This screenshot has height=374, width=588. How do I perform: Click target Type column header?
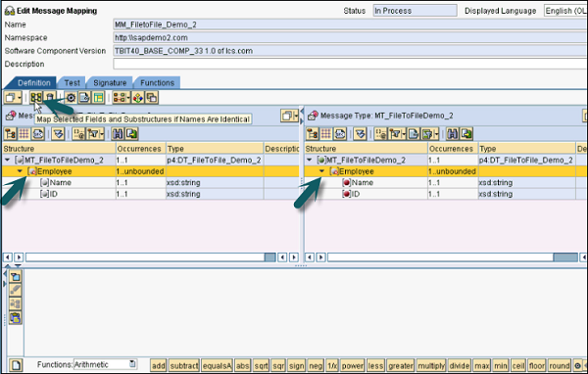tap(526, 149)
